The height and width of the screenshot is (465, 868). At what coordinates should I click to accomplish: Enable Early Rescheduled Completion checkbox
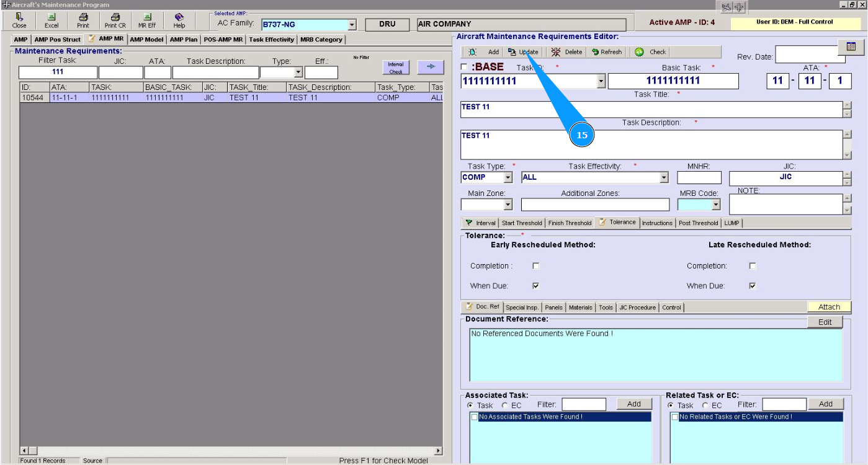pyautogui.click(x=536, y=266)
